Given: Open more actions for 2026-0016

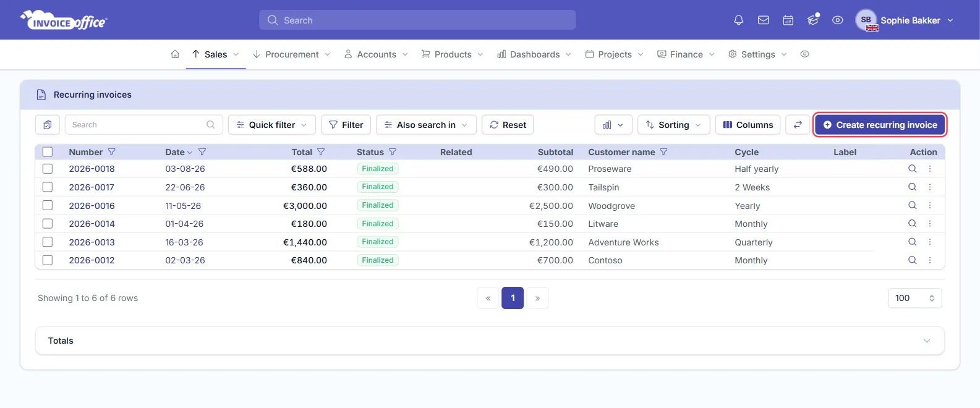Looking at the screenshot, I should (929, 205).
